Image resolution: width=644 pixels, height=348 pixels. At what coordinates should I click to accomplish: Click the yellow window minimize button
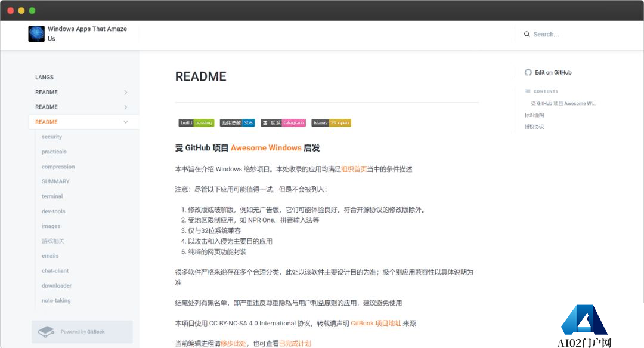(21, 10)
